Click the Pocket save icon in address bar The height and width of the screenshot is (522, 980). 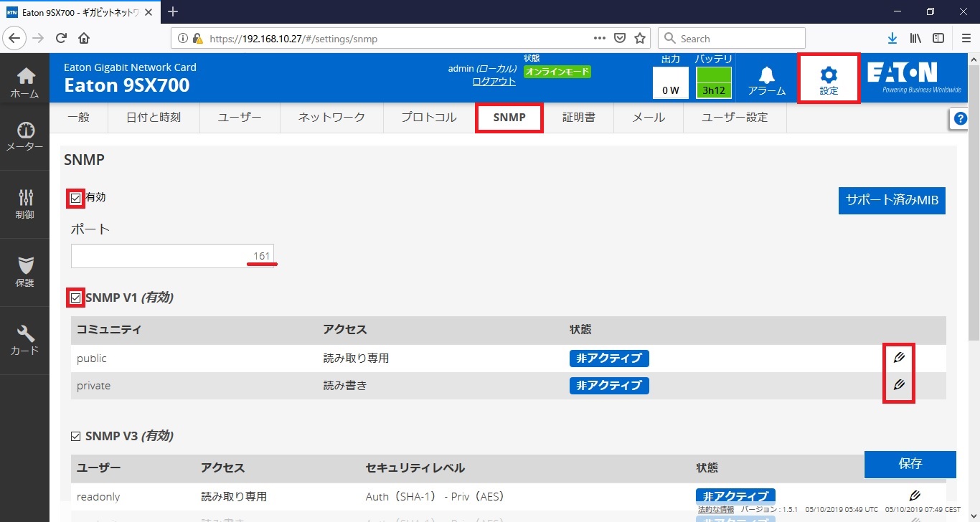621,38
